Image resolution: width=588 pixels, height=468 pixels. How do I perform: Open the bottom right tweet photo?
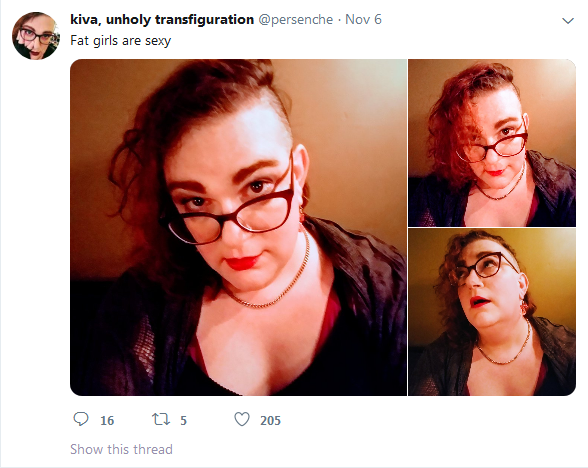[492, 312]
